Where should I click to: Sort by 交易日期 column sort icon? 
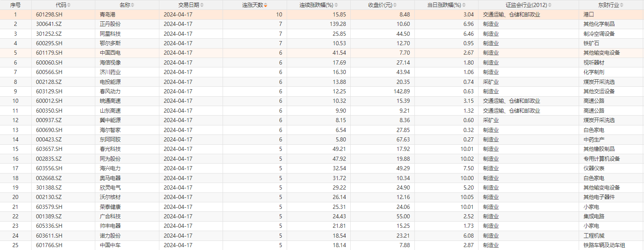(202, 5)
